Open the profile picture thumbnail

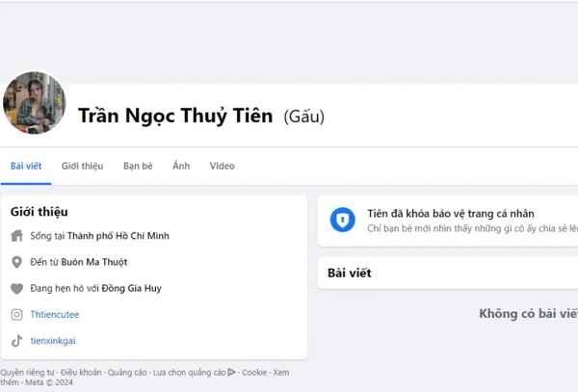click(x=35, y=103)
